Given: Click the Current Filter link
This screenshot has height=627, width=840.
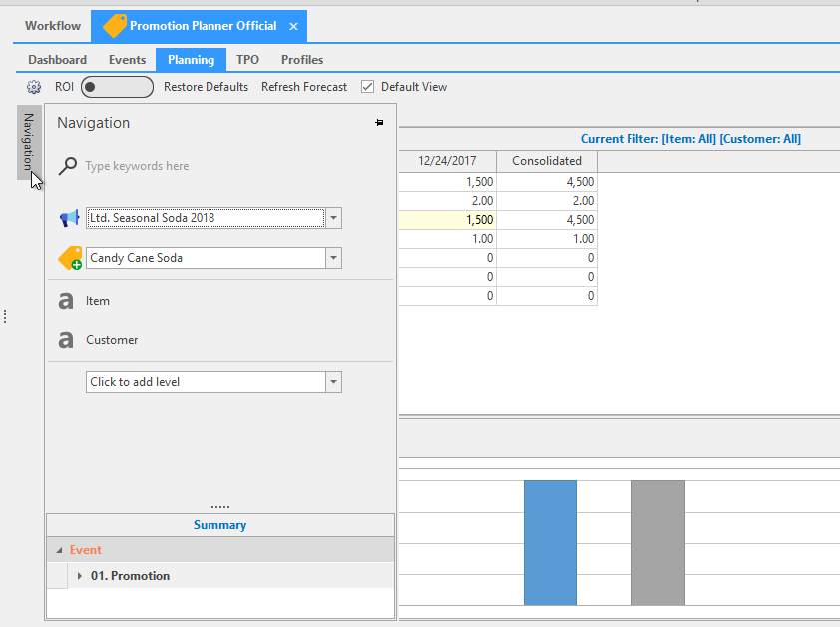Looking at the screenshot, I should click(x=690, y=139).
